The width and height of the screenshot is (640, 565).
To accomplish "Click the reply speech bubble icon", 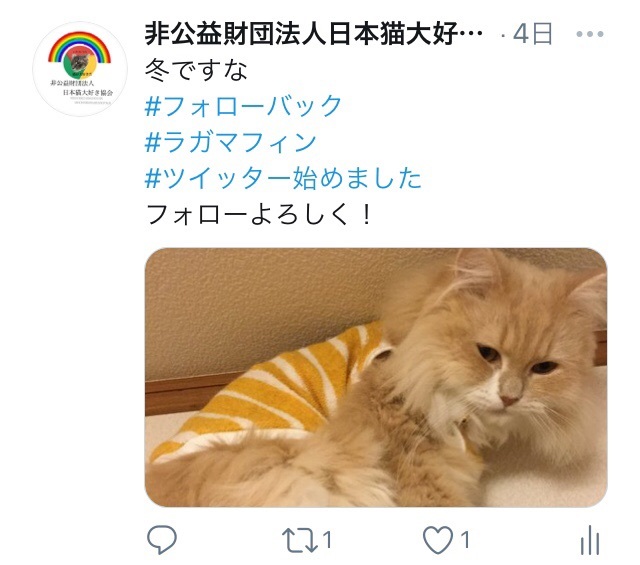I will click(x=162, y=540).
